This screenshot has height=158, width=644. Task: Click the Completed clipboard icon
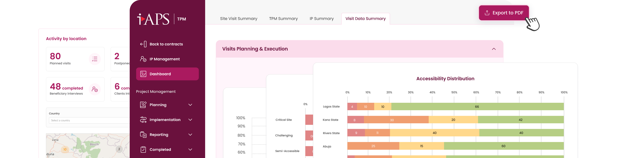click(143, 150)
